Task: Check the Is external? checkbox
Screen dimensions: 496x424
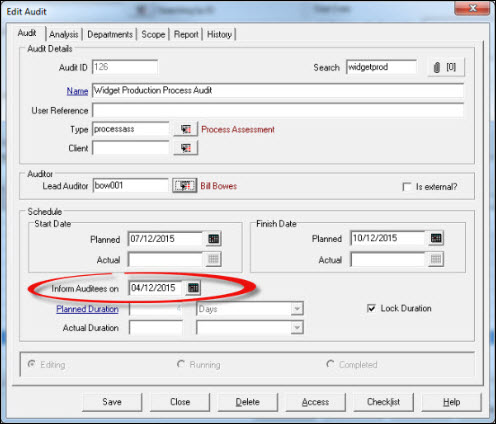Action: [407, 187]
